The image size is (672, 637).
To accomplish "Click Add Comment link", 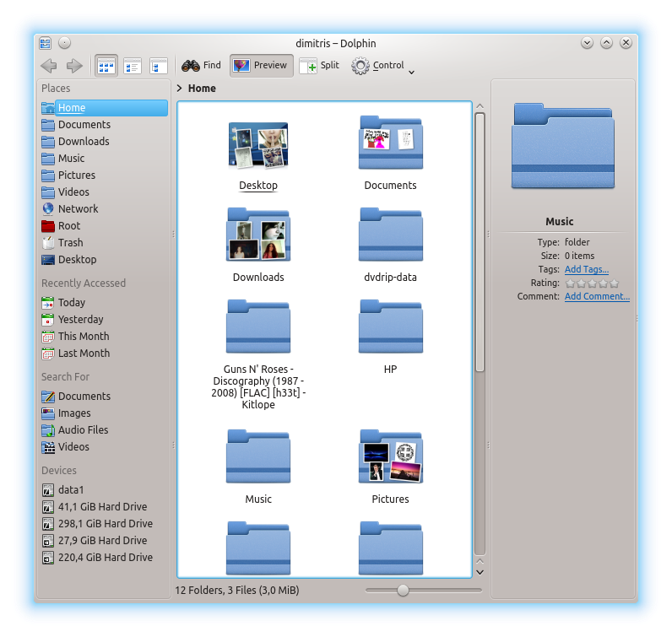I will [x=597, y=296].
